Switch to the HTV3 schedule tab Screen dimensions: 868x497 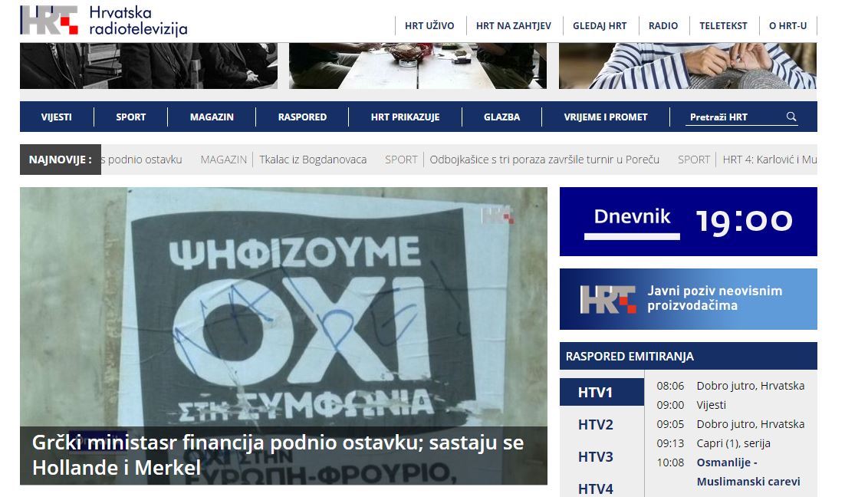click(x=596, y=457)
